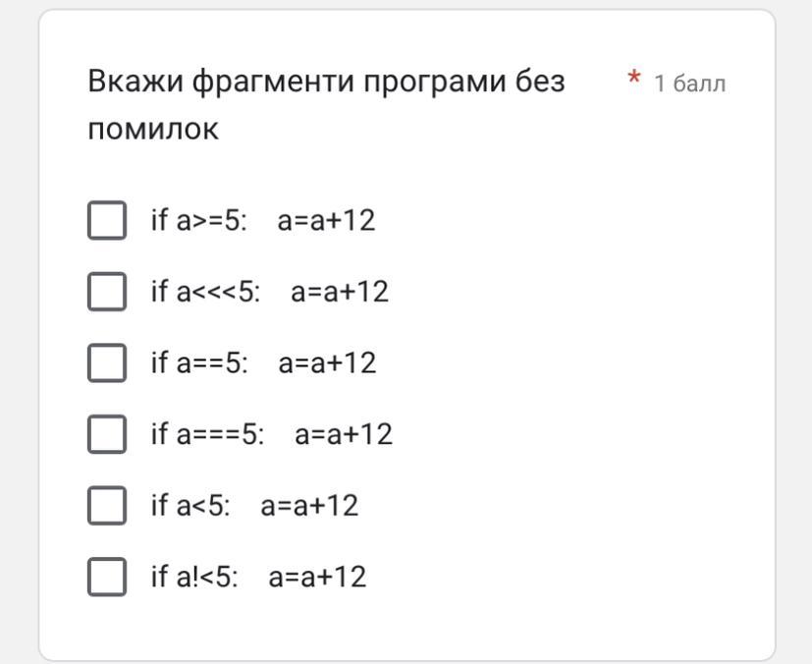Click 'a=a+12' beside the a!<5 option
This screenshot has height=664, width=812.
coord(317,577)
